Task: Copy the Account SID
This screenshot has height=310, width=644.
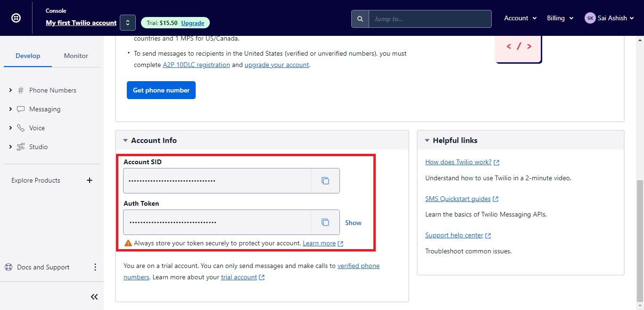Action: tap(325, 181)
